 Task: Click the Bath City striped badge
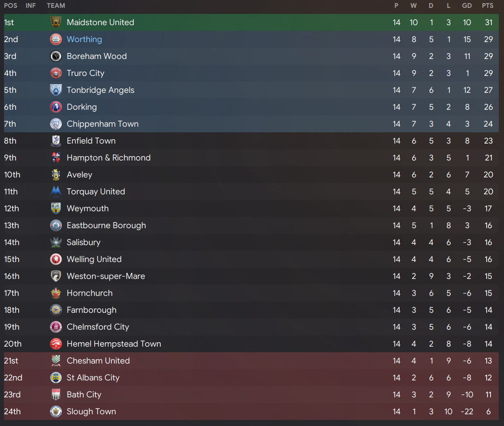(x=56, y=394)
